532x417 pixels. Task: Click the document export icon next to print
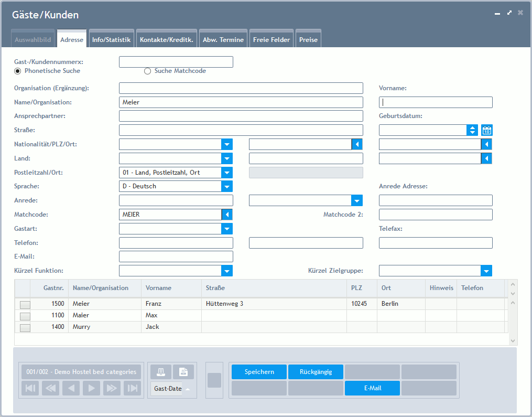tap(183, 372)
